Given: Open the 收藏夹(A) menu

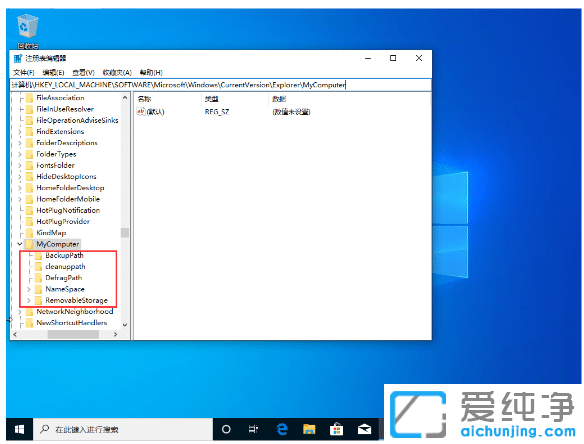Looking at the screenshot, I should [x=117, y=72].
